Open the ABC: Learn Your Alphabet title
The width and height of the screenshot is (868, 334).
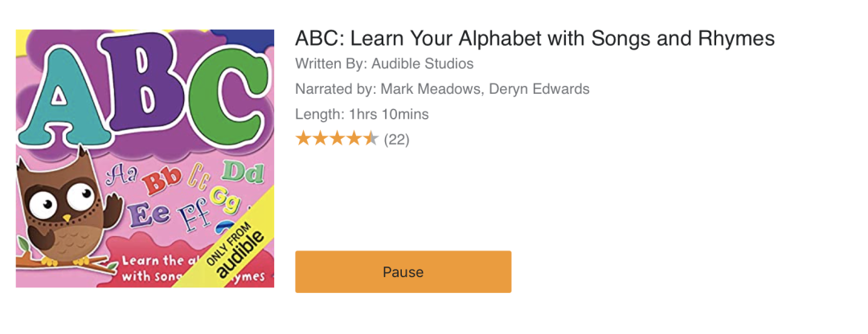coord(534,39)
